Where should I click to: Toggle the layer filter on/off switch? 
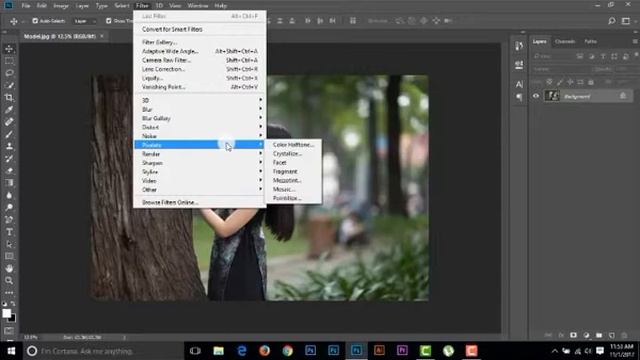[x=636, y=55]
